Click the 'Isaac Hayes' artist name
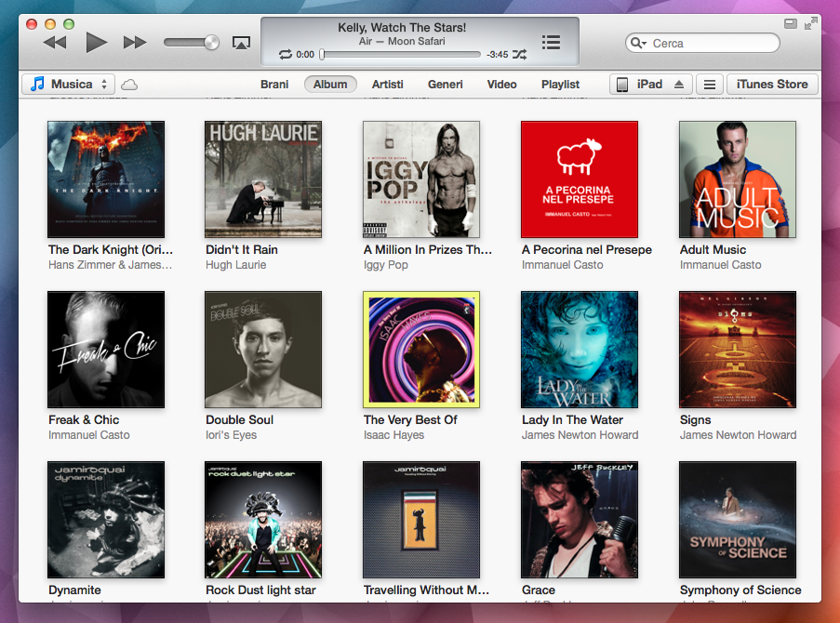Screen dimensions: 840x623 pyautogui.click(x=393, y=435)
